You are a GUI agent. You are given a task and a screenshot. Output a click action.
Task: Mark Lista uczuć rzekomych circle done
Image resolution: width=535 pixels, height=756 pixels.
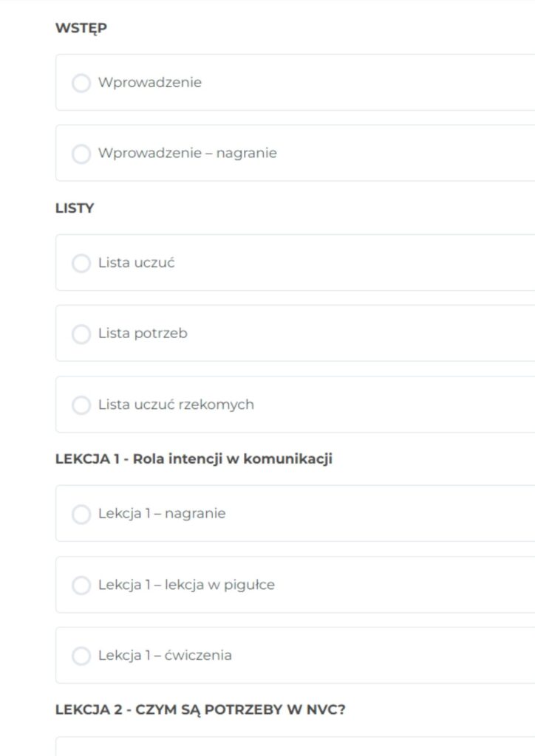pos(81,405)
